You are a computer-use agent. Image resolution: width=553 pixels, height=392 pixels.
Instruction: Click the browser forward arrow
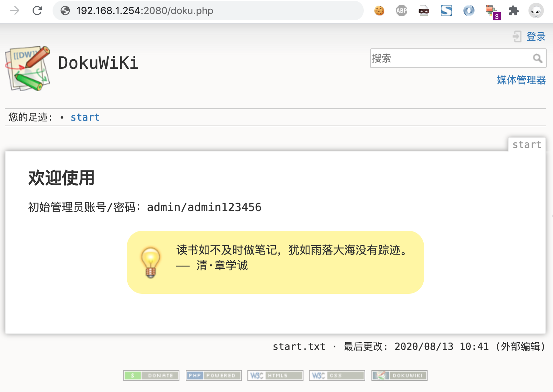pyautogui.click(x=15, y=11)
